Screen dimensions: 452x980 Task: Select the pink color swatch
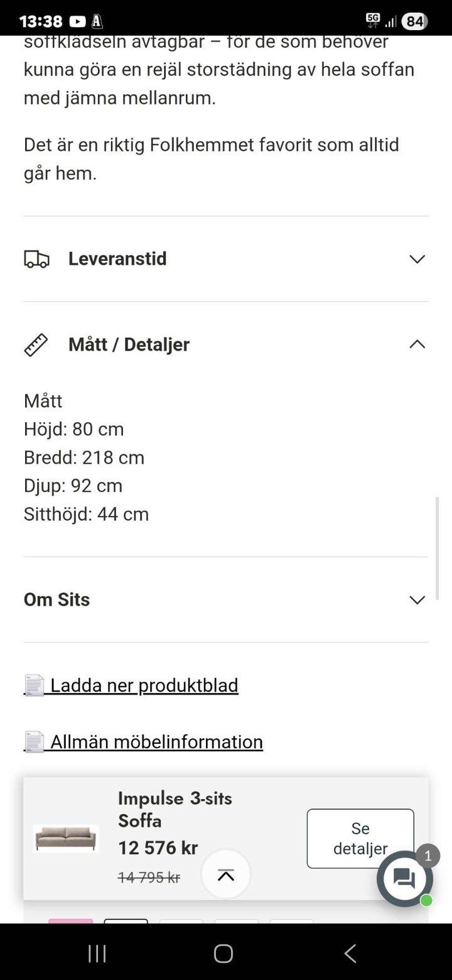coord(70,921)
